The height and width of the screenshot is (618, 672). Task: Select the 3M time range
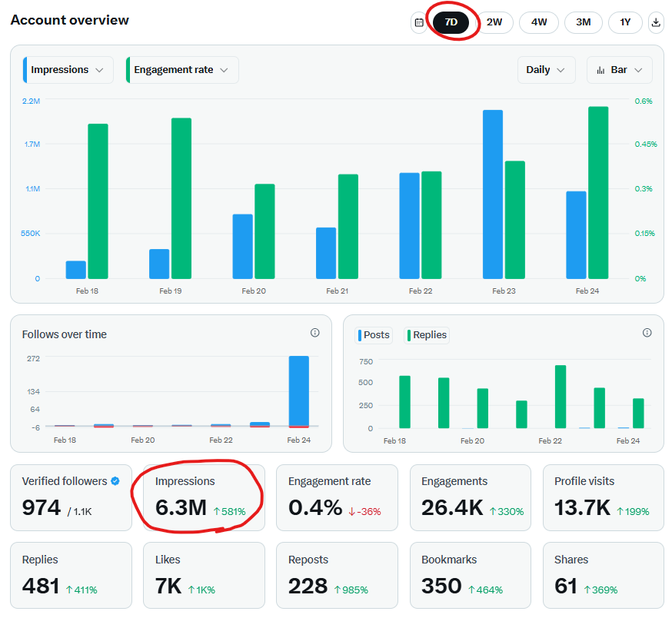[584, 22]
